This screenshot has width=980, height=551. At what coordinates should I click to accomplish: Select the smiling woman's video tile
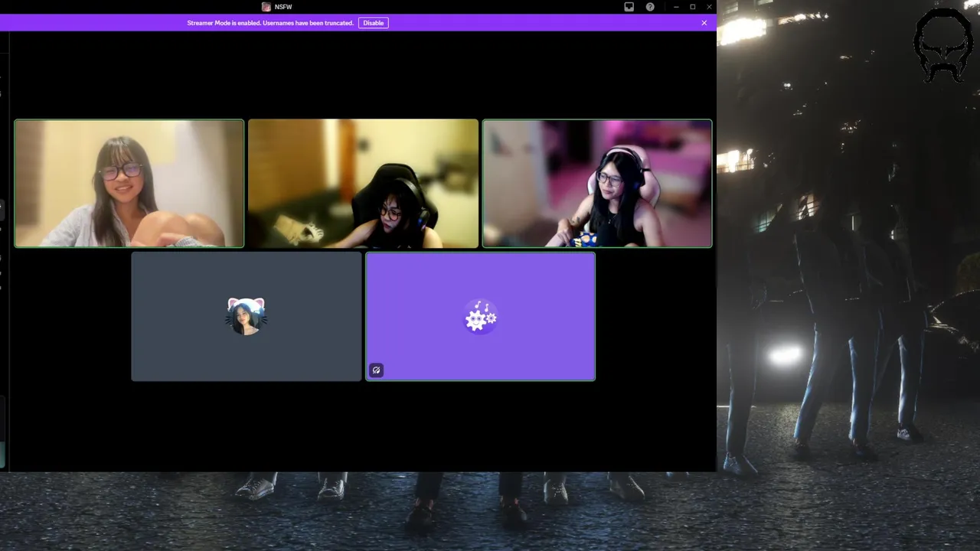tap(129, 184)
